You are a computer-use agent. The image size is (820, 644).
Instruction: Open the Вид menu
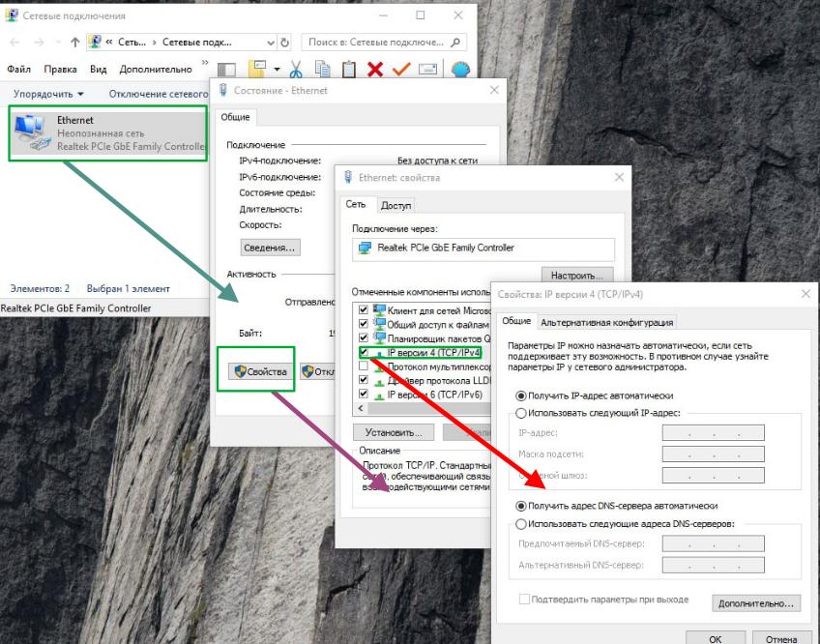pos(98,70)
